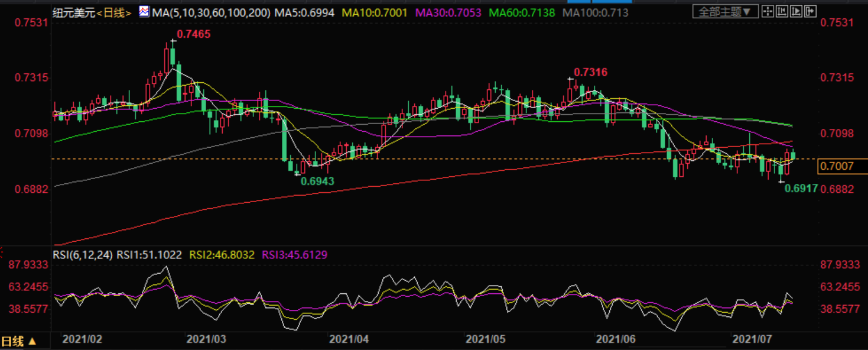Image resolution: width=868 pixels, height=350 pixels.
Task: Click the <日线> period label in title
Action: click(115, 12)
